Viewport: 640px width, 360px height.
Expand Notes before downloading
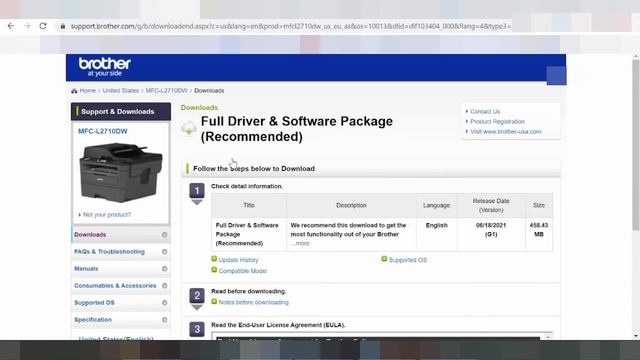pyautogui.click(x=253, y=302)
